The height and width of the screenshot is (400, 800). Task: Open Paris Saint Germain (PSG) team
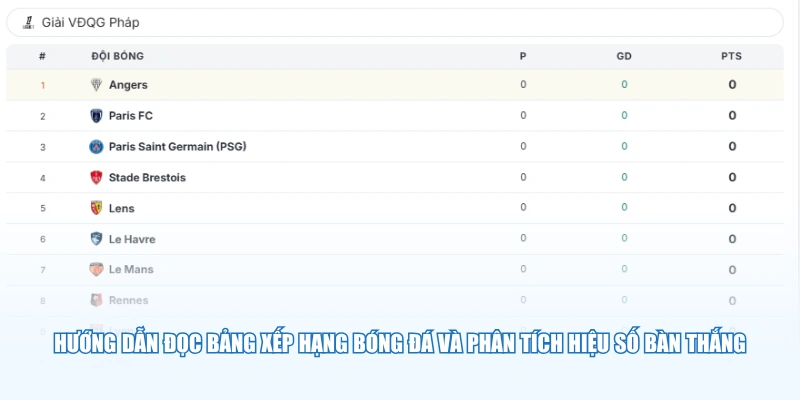coord(178,147)
